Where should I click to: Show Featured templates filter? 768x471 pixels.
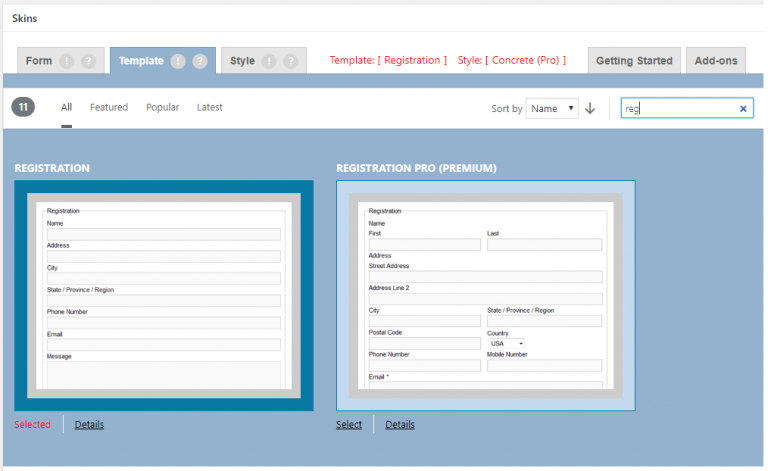[x=109, y=107]
